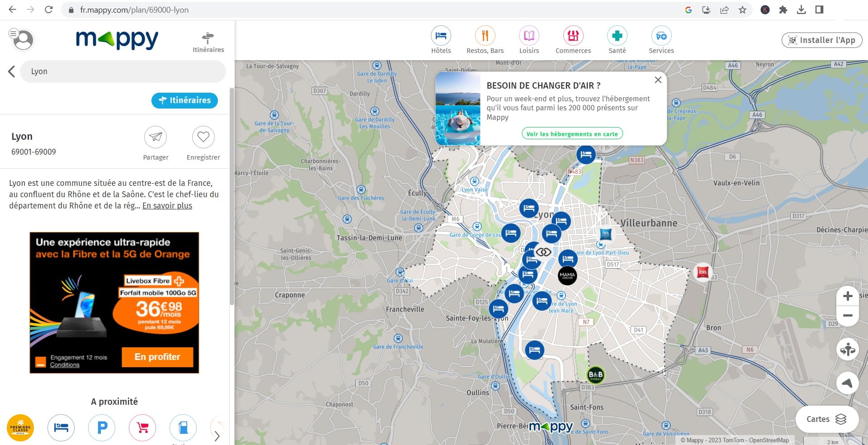The height and width of the screenshot is (445, 868).
Task: Follow the En savoir plus link
Action: tap(167, 206)
